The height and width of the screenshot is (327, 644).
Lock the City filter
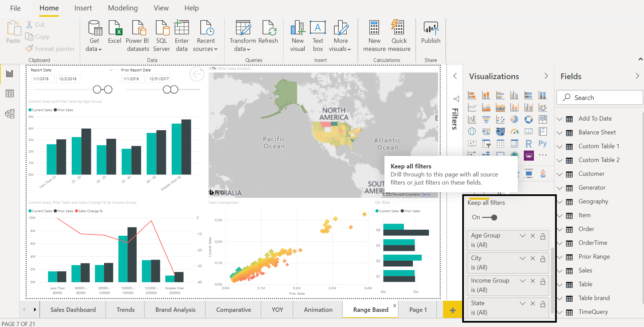[543, 259]
